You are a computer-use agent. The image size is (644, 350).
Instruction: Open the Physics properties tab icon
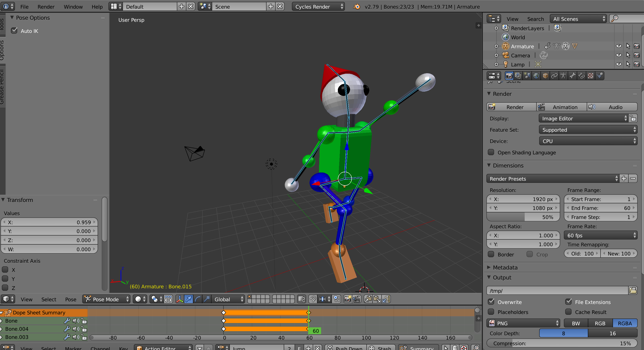tap(599, 75)
